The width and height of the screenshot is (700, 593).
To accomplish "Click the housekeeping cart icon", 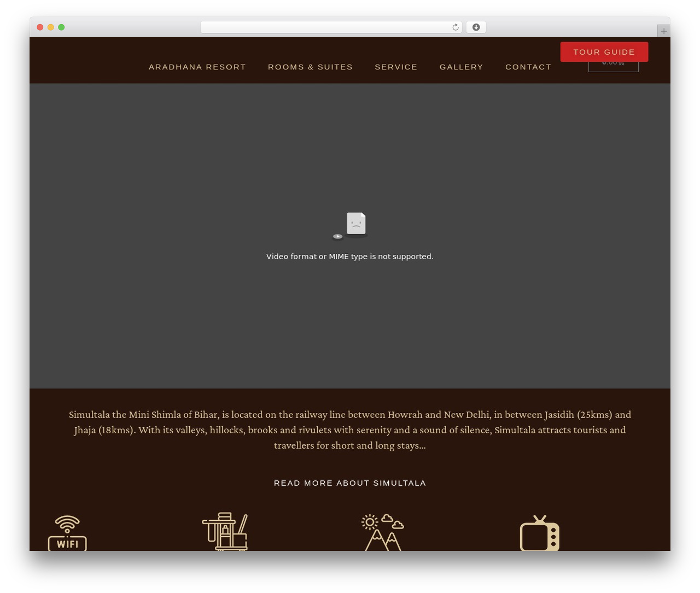I will (225, 532).
